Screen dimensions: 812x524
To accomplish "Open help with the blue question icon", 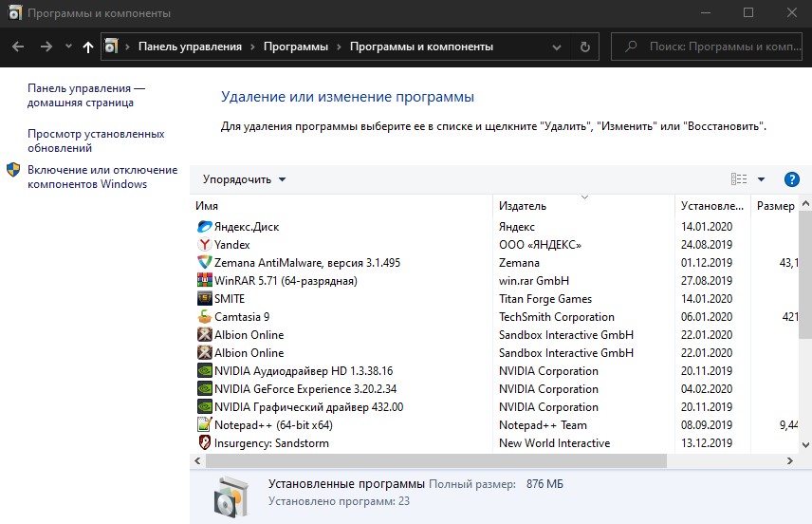I will coord(791,179).
